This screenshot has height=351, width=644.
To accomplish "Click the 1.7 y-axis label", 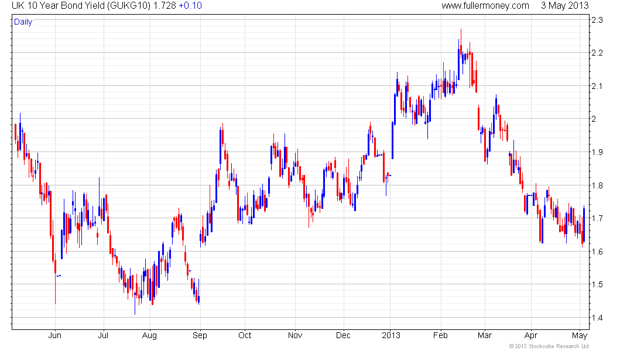I will click(x=597, y=218).
